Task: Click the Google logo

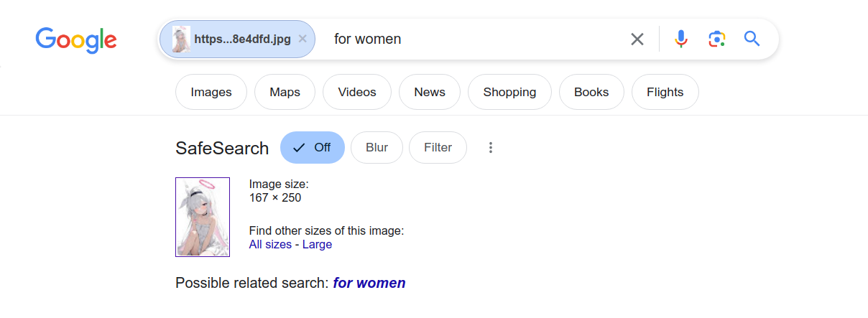Action: pos(76,39)
